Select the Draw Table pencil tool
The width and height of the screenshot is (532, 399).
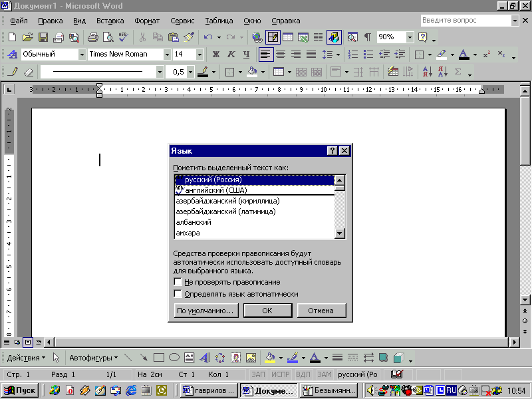pos(14,72)
